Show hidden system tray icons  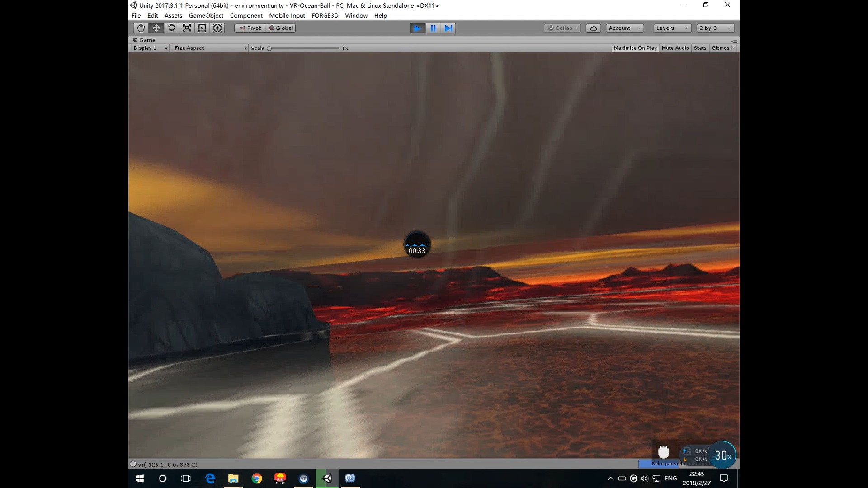(610, 478)
